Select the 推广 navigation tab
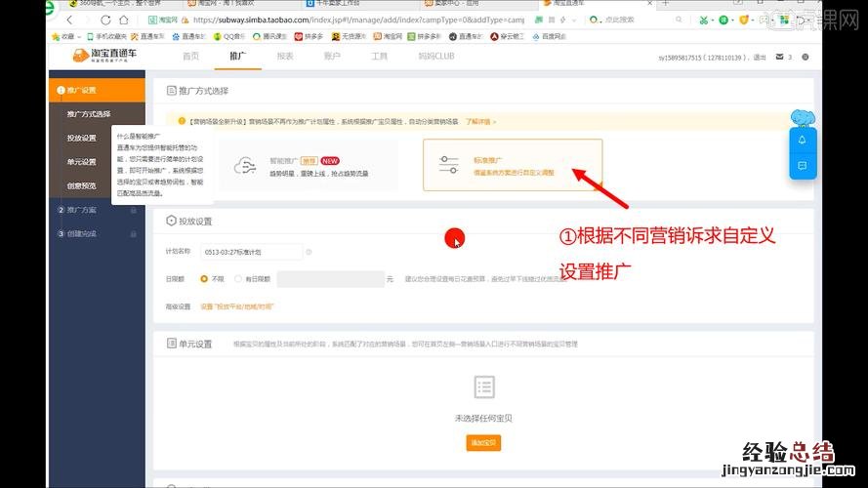 click(x=237, y=57)
